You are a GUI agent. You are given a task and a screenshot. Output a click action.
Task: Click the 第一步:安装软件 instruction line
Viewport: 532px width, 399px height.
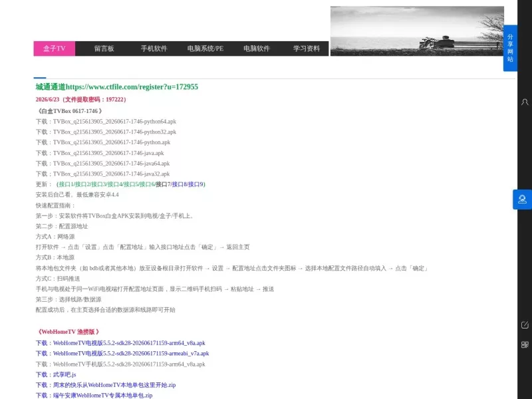(x=115, y=215)
